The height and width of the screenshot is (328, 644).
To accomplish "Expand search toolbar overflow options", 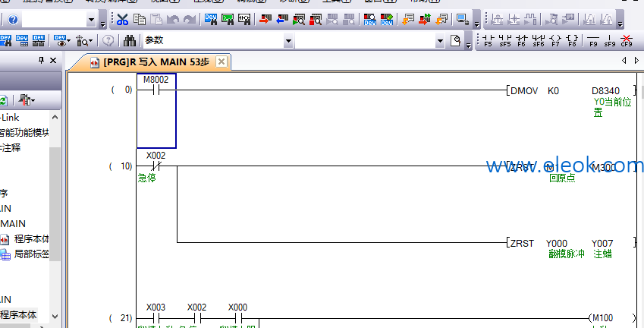I will 469,44.
